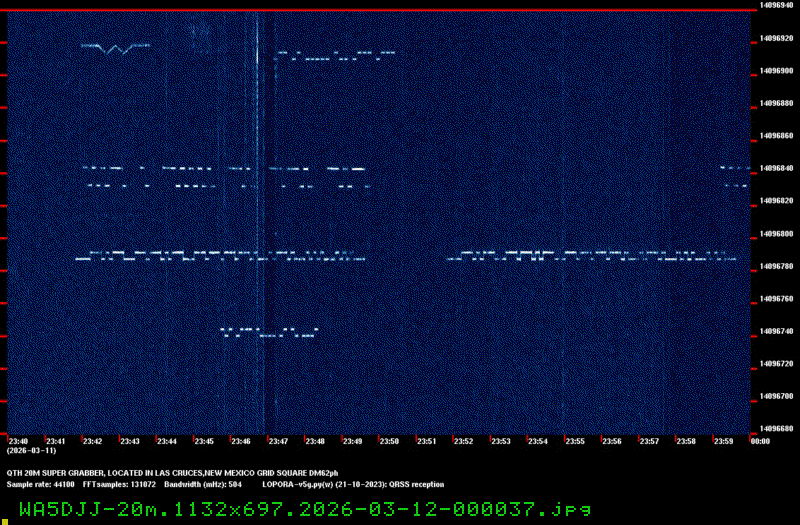This screenshot has height=525, width=800.
Task: Click the 14096940 frequency label
Action: (x=777, y=5)
